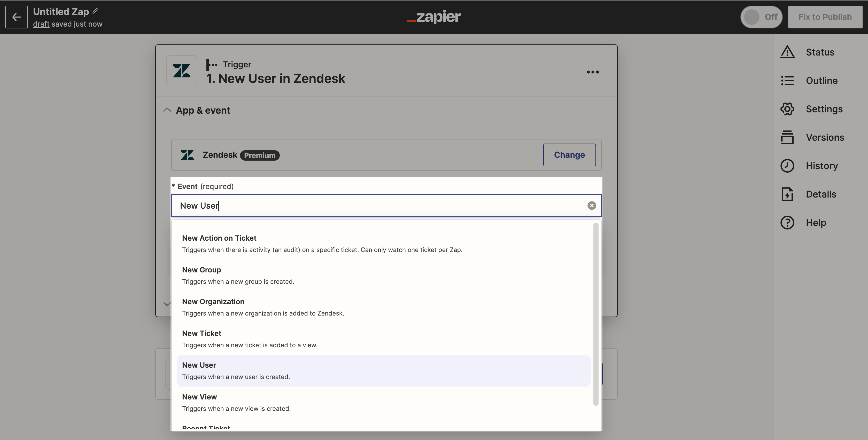Click the event dropdown scrollbar
Viewport: 868px width, 440px height.
pos(595,314)
